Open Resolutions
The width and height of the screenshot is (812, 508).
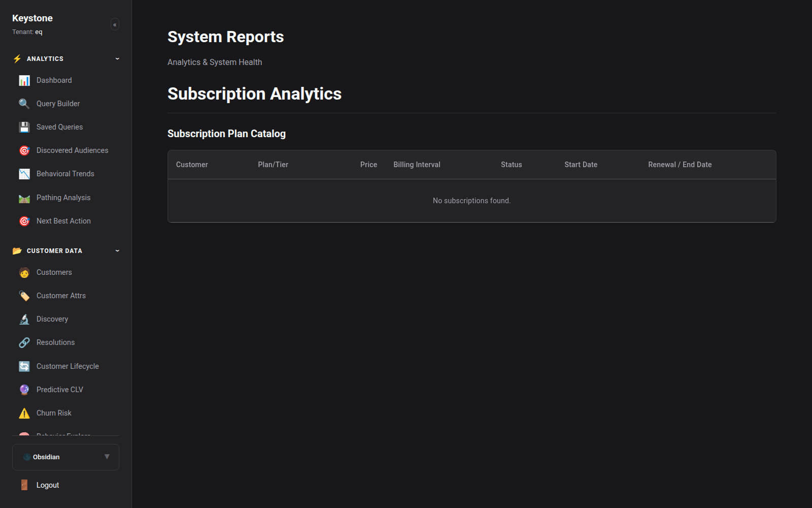[56, 342]
